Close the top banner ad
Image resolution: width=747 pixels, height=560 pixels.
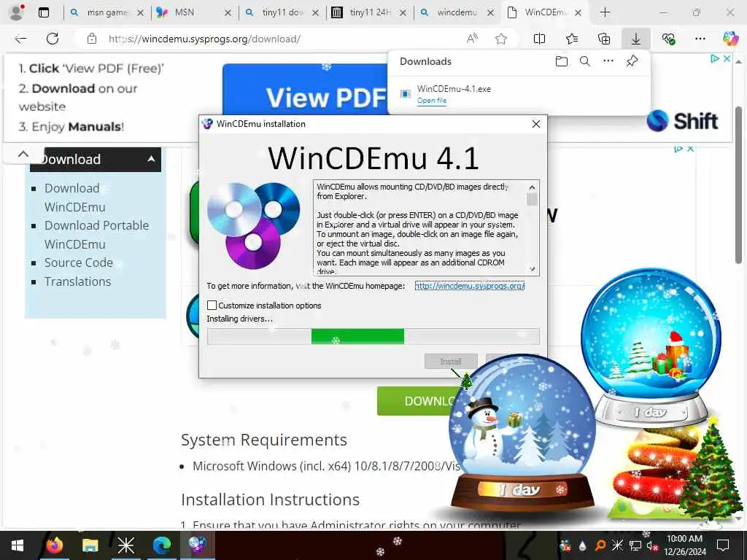[727, 58]
